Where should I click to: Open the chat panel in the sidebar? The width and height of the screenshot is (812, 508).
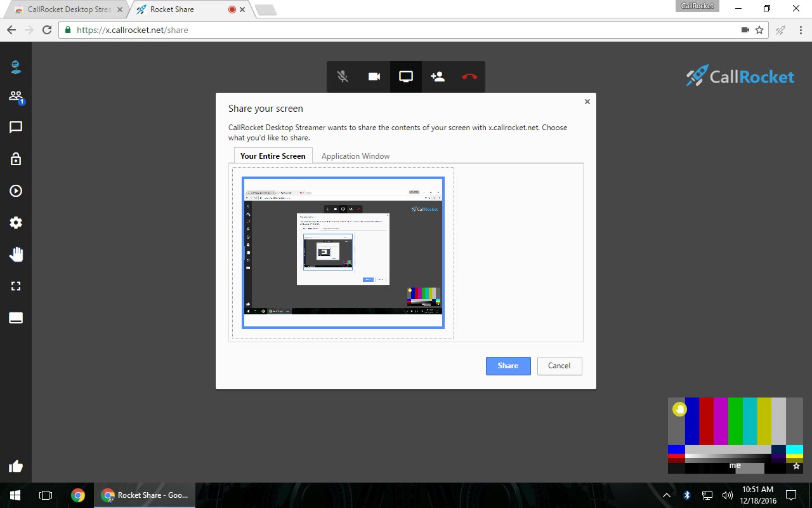pos(16,127)
